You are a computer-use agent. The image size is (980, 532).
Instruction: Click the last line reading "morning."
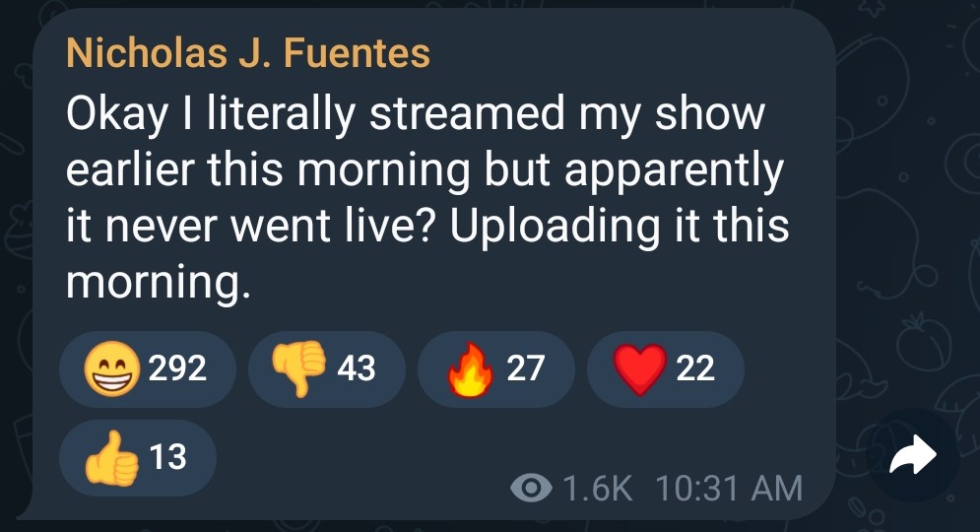coord(153,284)
